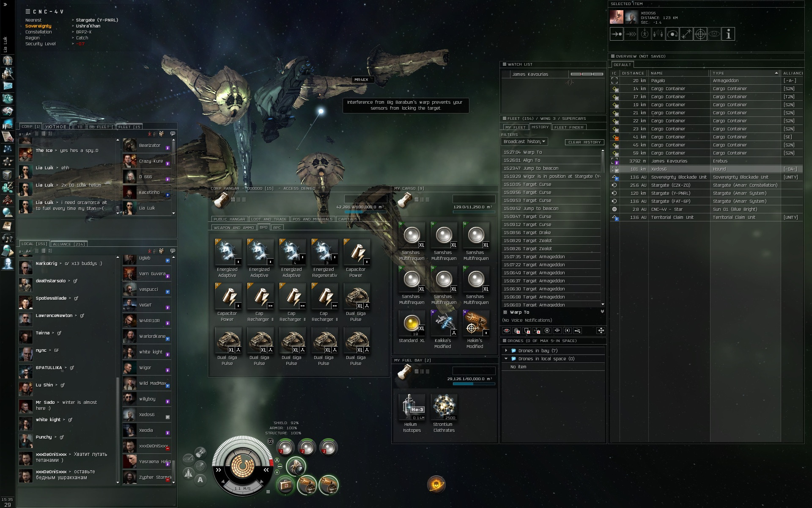812x508 pixels.
Task: Open the Public Hangar tab
Action: click(x=229, y=219)
